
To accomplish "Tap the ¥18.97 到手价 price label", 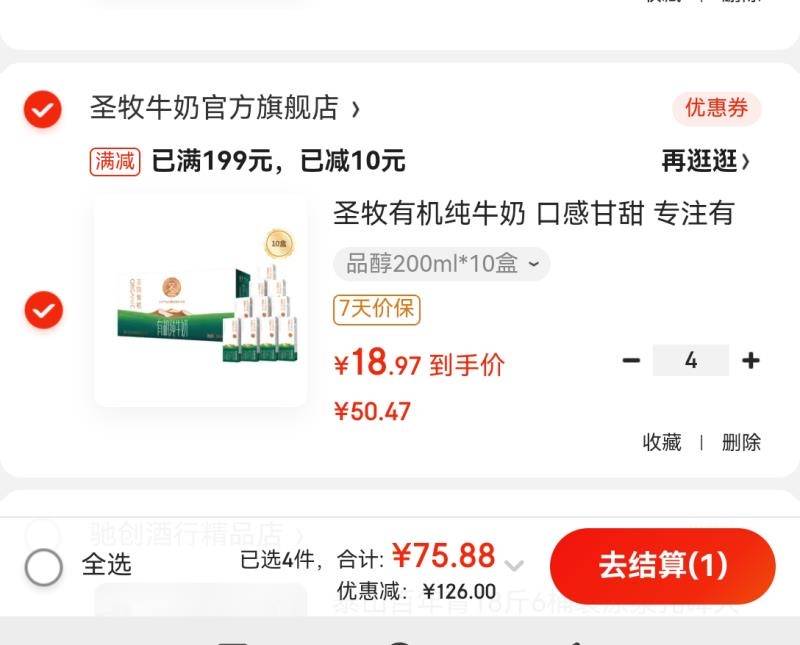I will 419,362.
